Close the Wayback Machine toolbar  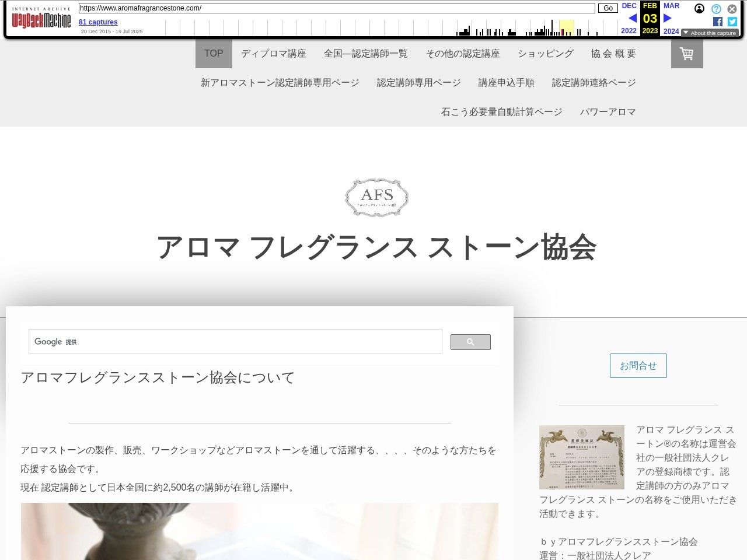[732, 9]
